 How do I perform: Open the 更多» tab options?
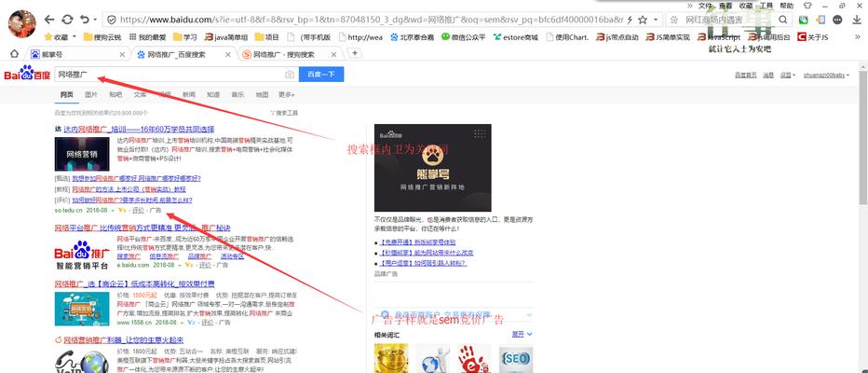(x=287, y=95)
